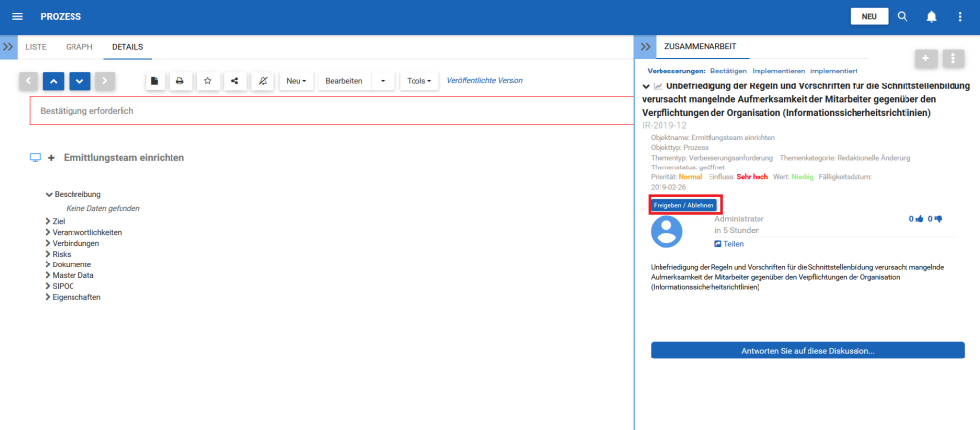Open the hamburger navigation menu
Image resolution: width=980 pixels, height=430 pixels.
coord(17,17)
